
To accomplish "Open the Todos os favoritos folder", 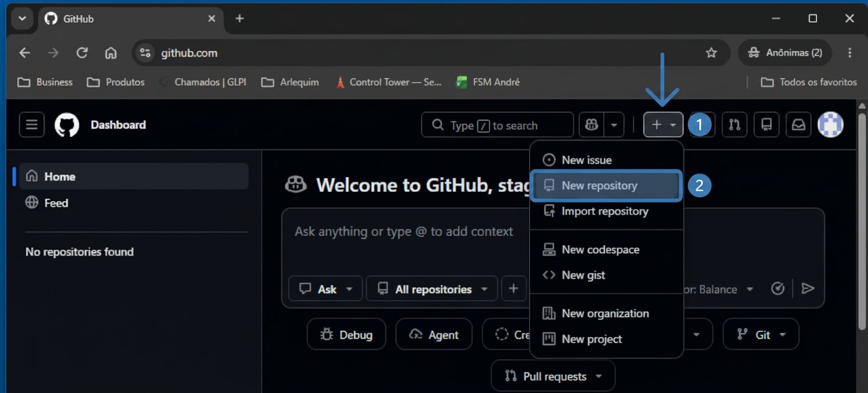I will [x=809, y=82].
